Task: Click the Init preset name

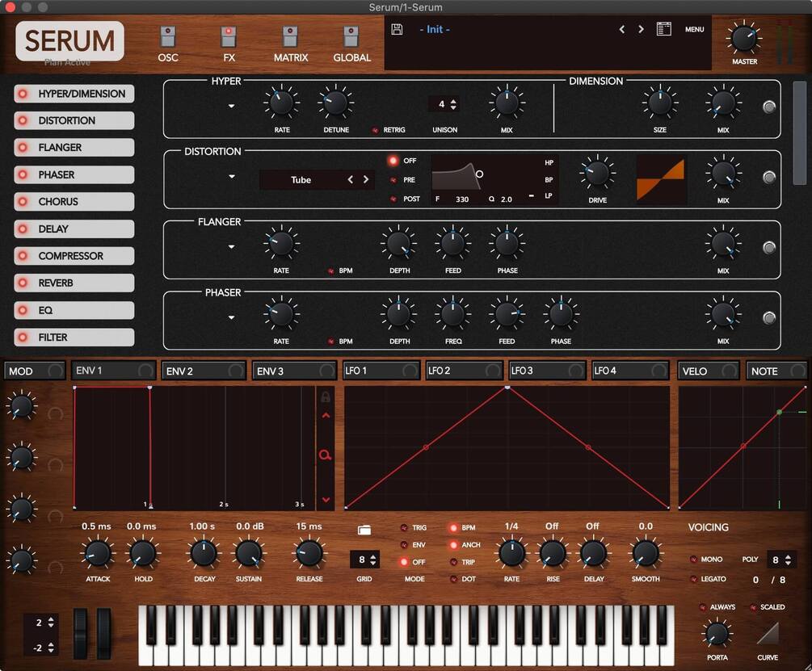Action: (x=435, y=30)
